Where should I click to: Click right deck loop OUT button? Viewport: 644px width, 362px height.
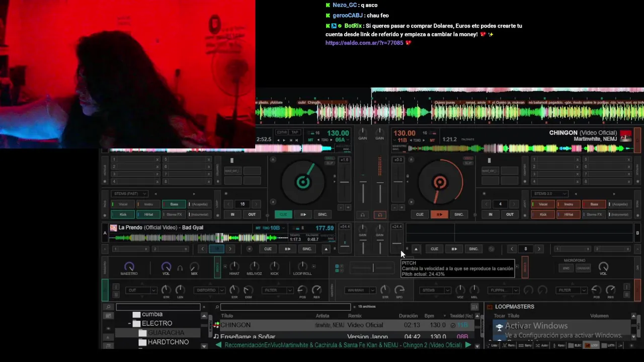pos(510,215)
